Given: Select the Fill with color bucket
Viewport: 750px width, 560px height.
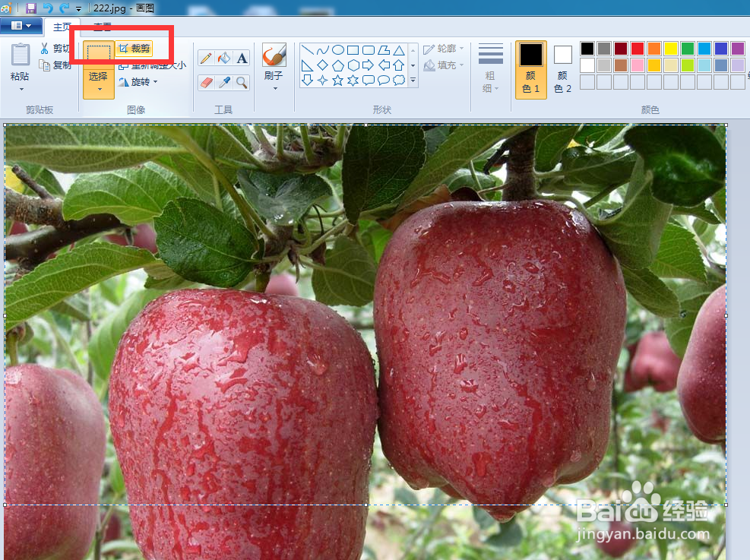Looking at the screenshot, I should pyautogui.click(x=224, y=59).
